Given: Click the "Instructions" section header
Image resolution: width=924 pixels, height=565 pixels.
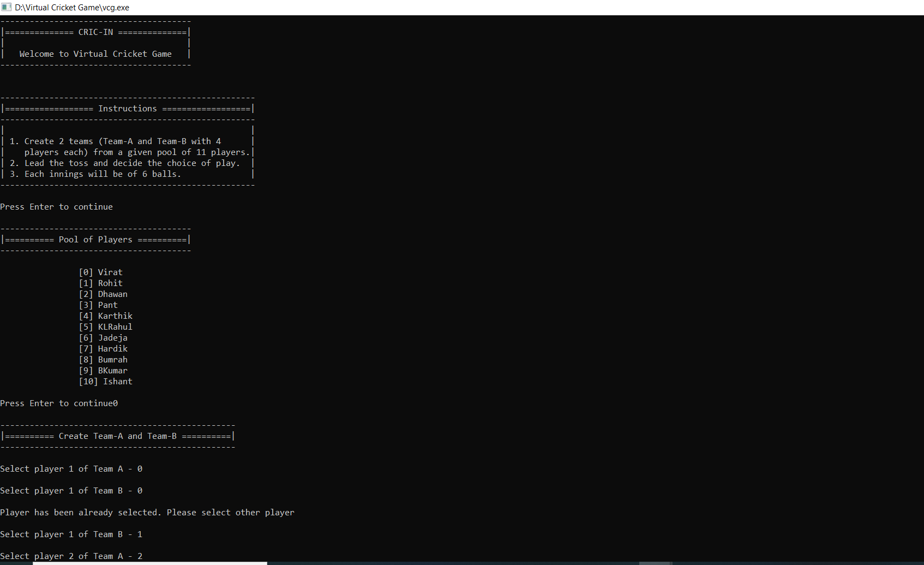Looking at the screenshot, I should click(127, 108).
